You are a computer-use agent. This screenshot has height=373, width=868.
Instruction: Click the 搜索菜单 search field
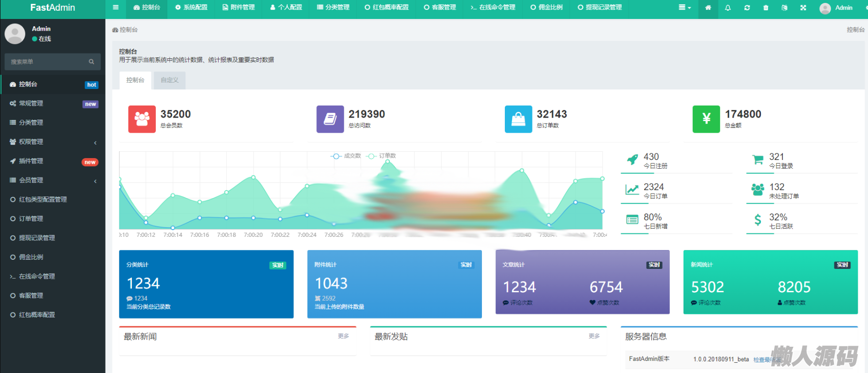[x=46, y=62]
